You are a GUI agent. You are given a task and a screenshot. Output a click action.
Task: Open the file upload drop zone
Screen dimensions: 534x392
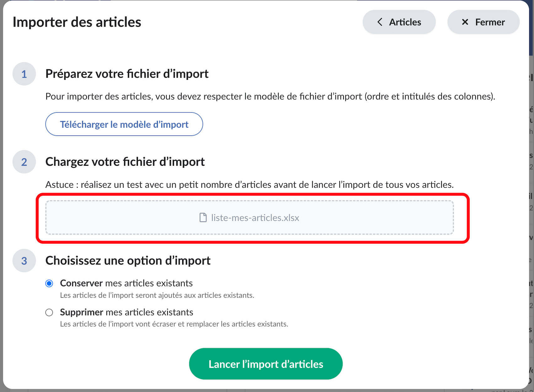249,218
